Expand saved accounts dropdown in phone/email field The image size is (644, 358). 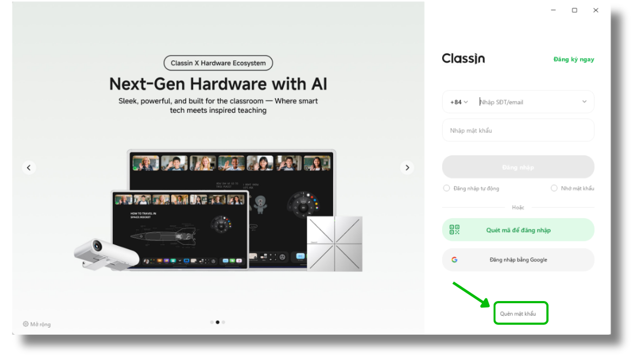pos(584,101)
